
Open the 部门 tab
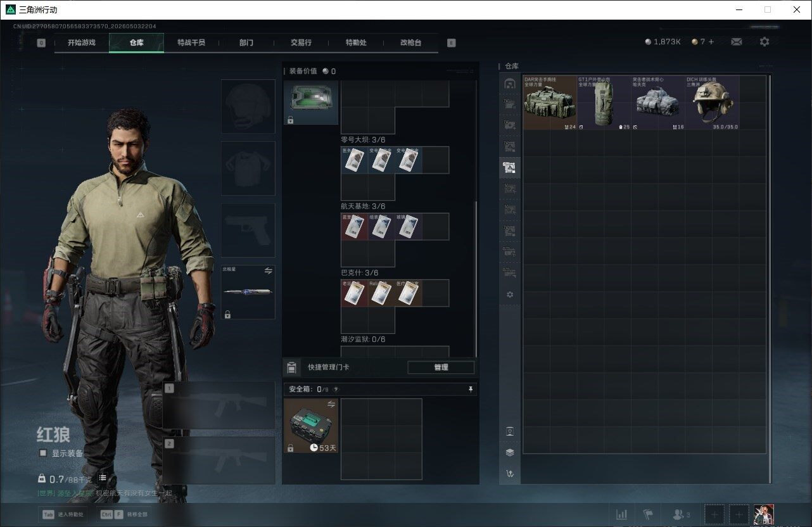click(246, 42)
